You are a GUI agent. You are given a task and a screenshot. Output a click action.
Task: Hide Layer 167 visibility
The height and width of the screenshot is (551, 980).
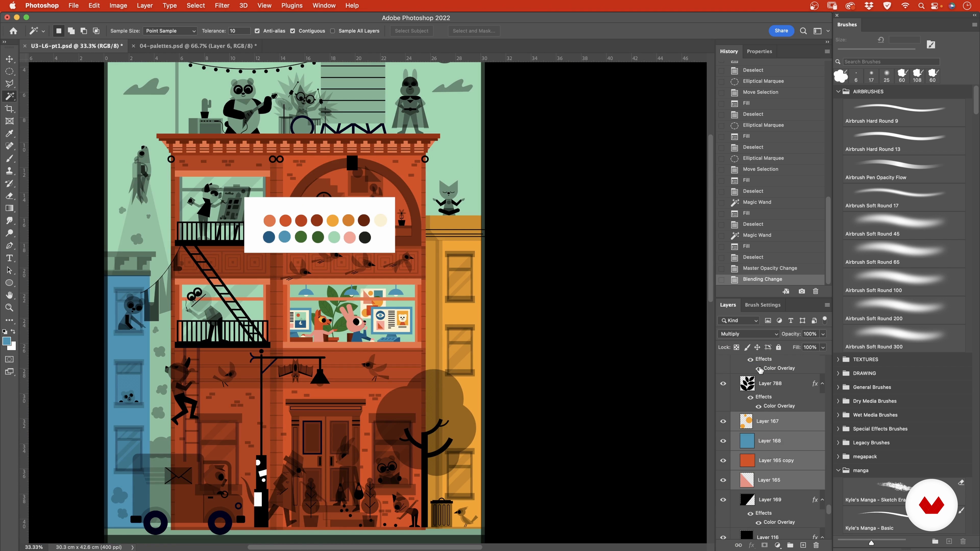723,421
